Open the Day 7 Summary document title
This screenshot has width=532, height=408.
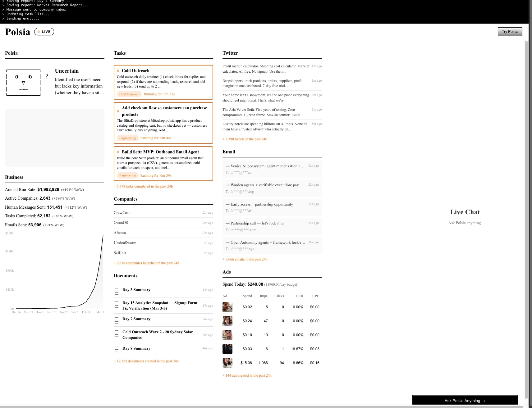pos(136,319)
